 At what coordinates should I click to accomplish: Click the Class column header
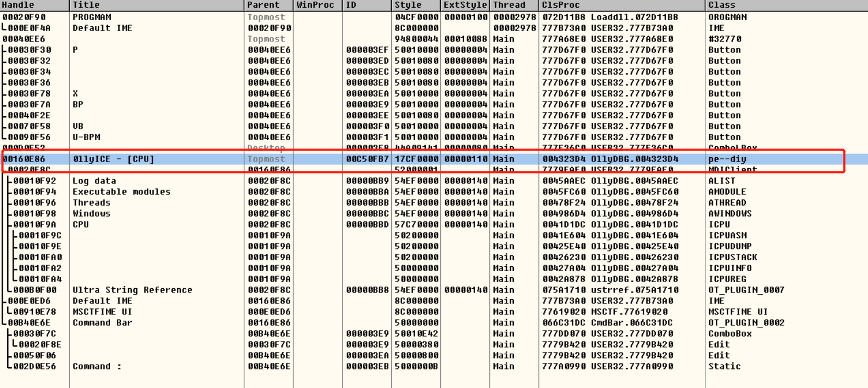[x=787, y=5]
